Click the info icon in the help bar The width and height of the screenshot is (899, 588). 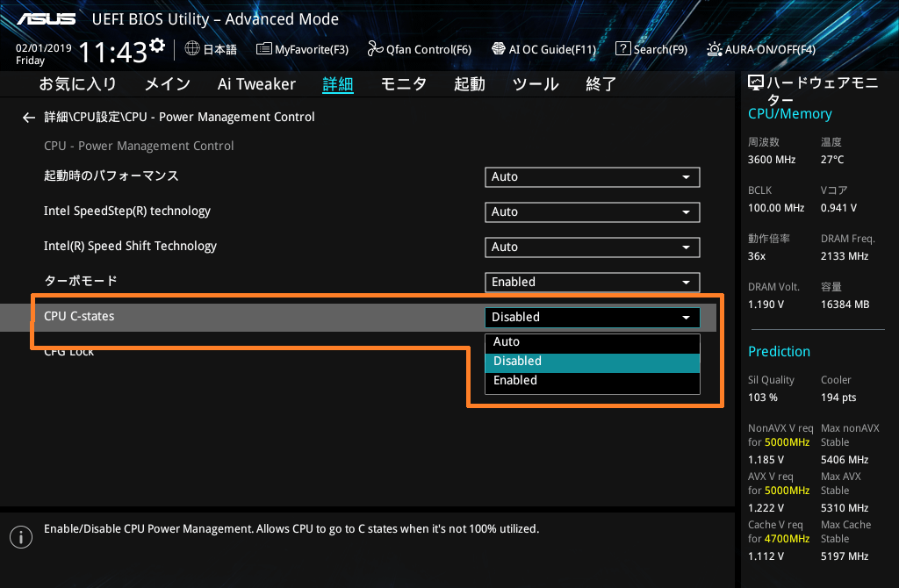tap(21, 537)
